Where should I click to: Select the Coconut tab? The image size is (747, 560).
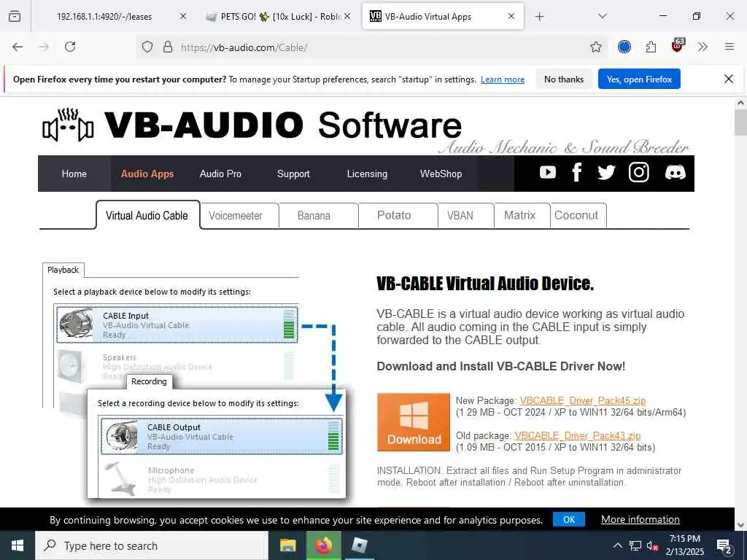point(576,216)
